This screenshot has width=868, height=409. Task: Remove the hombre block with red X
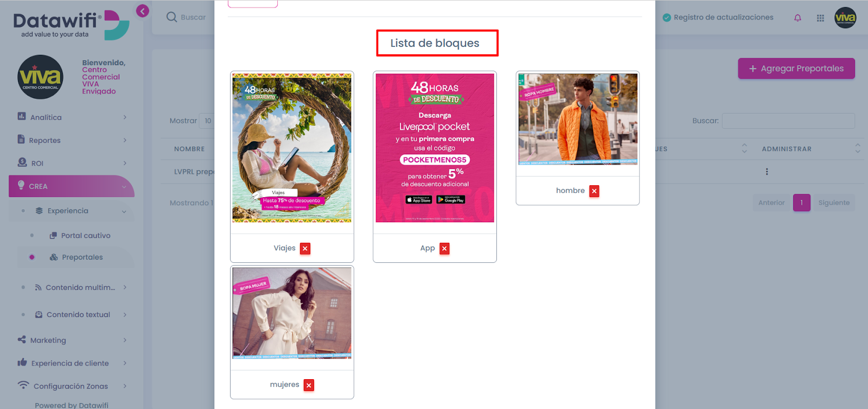[x=594, y=191]
